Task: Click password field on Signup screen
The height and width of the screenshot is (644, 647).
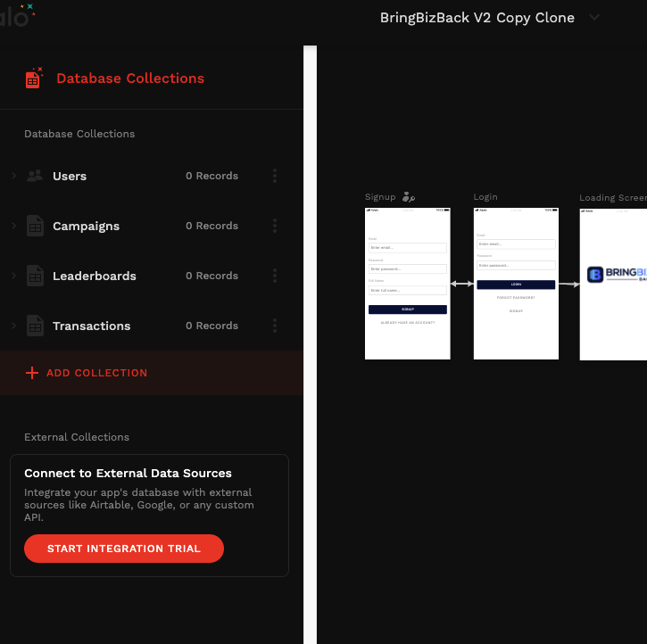Action: tap(408, 269)
